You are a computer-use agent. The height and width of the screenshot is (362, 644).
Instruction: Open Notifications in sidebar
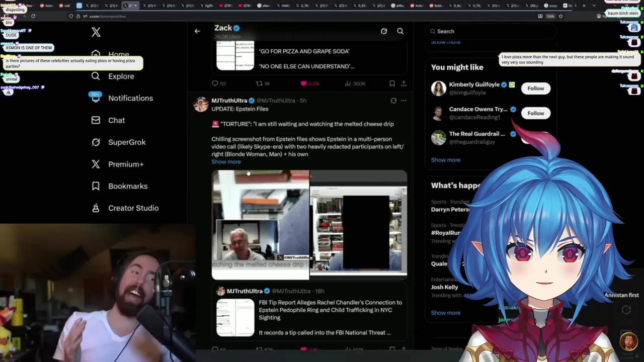tap(131, 98)
